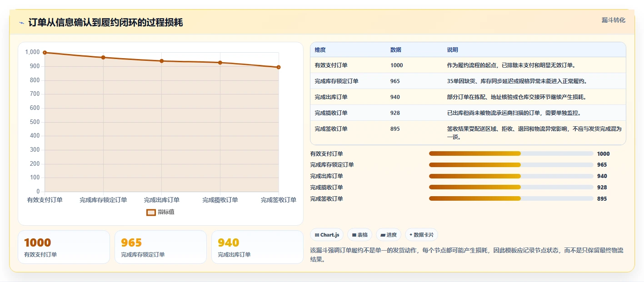Open the 1000 有效支付订单 data card

click(64, 247)
